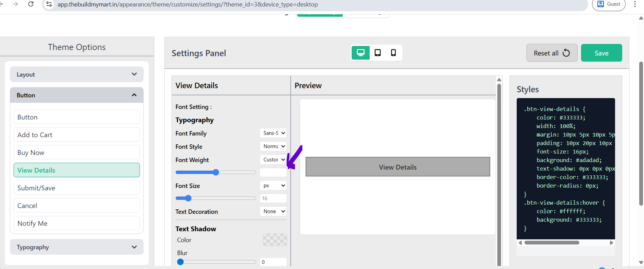Click the Styles code horizontal scrollbar
This screenshot has width=644, height=269.
coord(552,243)
